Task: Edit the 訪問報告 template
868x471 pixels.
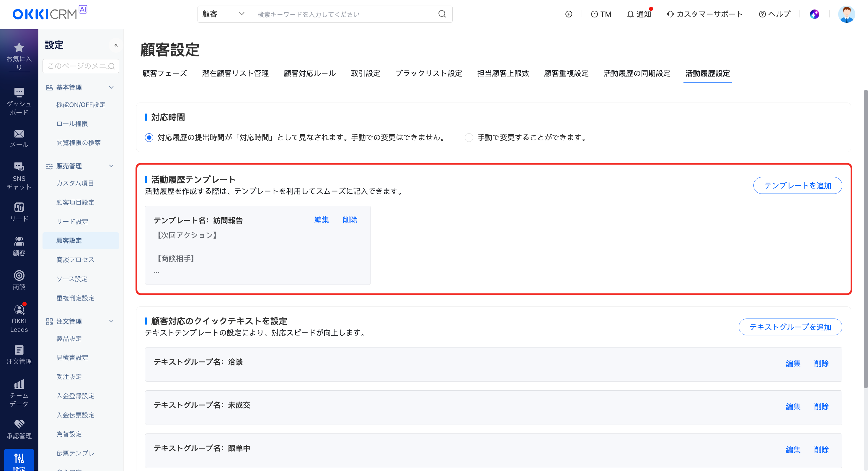Action: (322, 220)
